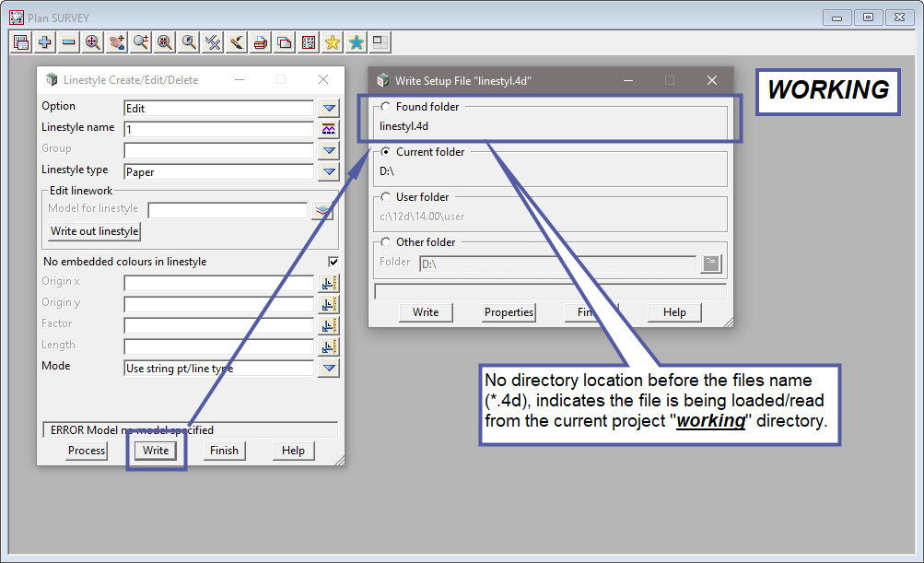
Task: Click the blue plus add-model icon
Action: tap(45, 42)
